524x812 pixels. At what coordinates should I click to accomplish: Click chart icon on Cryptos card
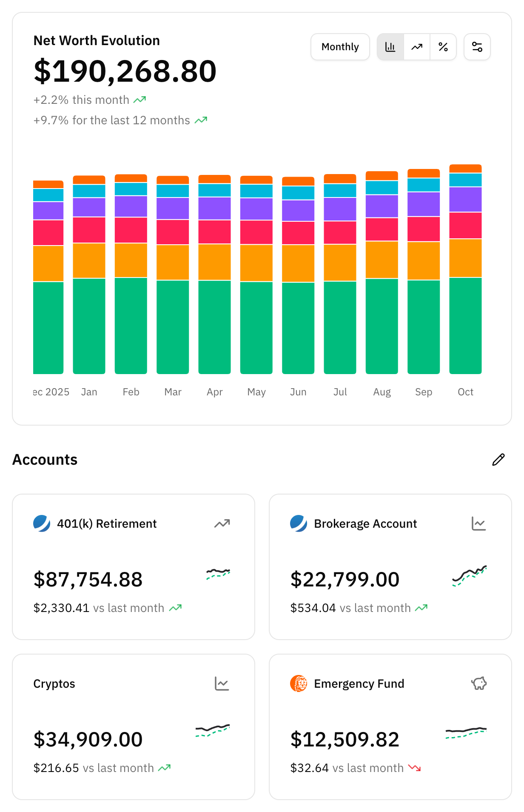coord(222,683)
